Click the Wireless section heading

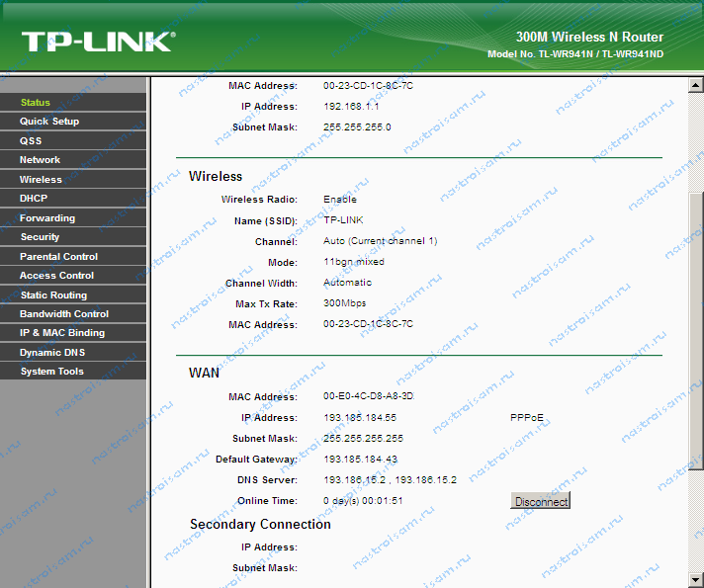(216, 176)
